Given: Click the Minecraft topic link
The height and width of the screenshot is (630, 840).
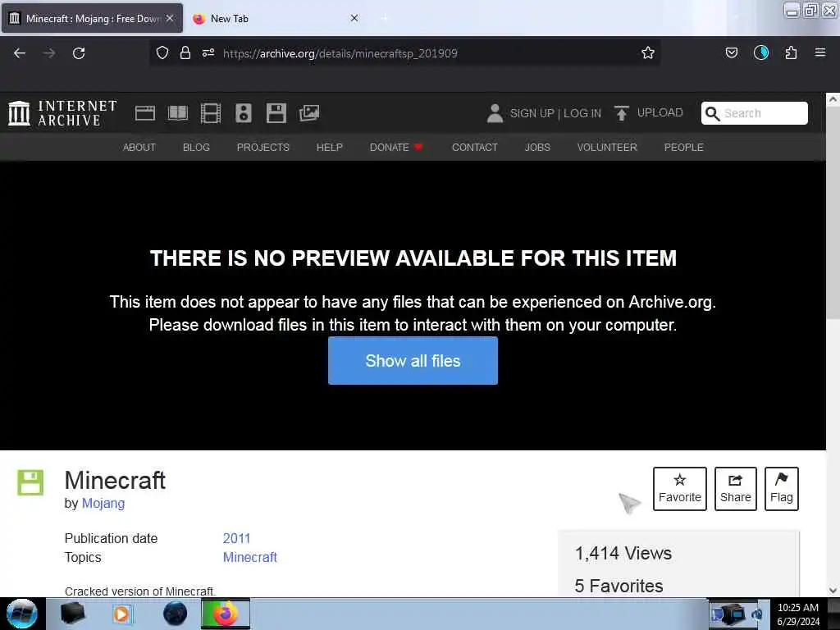Looking at the screenshot, I should [250, 557].
